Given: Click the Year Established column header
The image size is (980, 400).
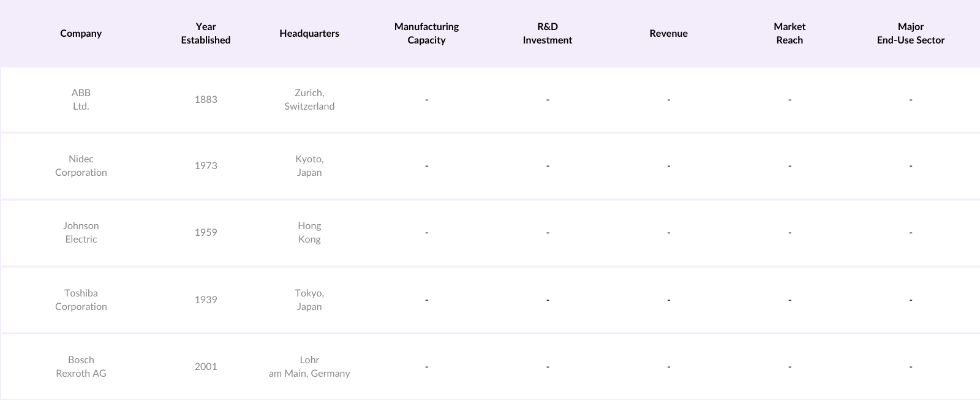Looking at the screenshot, I should (x=206, y=33).
